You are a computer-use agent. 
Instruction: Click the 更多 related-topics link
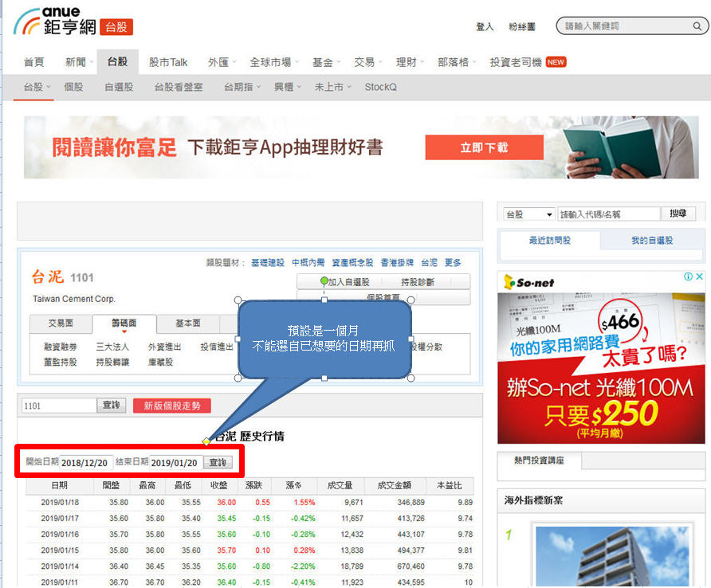[453, 262]
